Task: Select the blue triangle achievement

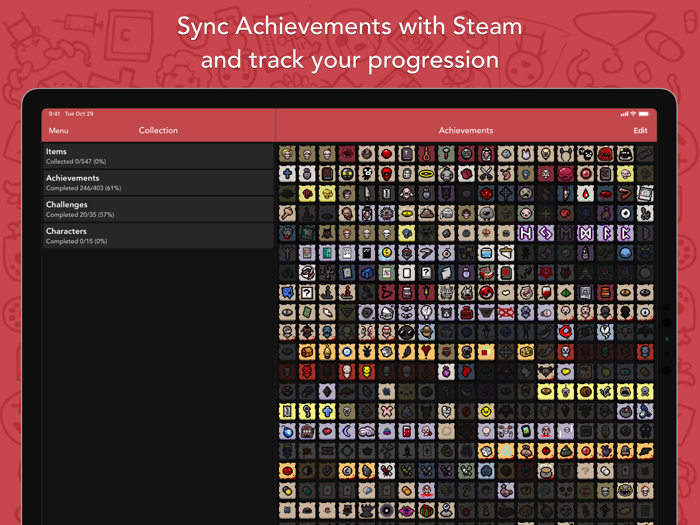Action: point(506,451)
